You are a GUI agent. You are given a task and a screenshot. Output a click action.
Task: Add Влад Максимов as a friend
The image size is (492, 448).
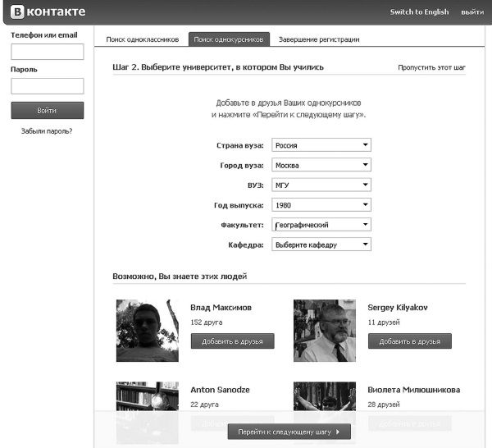coord(232,341)
